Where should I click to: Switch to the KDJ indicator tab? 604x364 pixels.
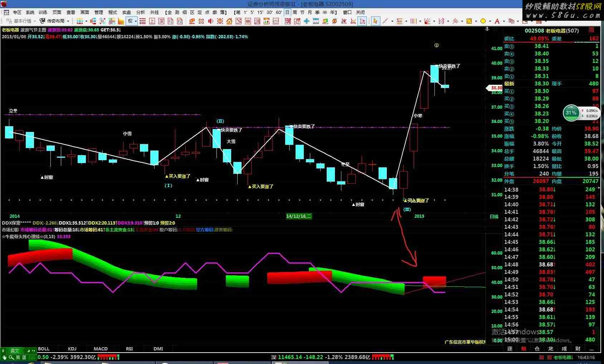coord(72,349)
